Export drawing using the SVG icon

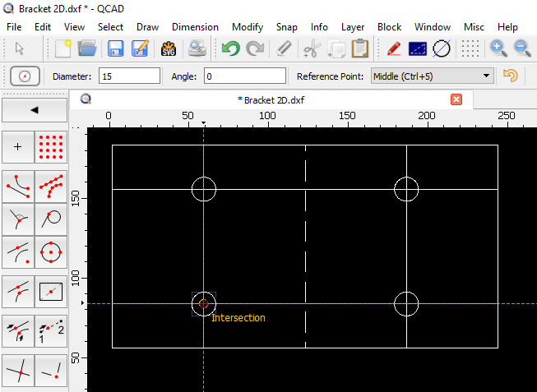pos(169,48)
